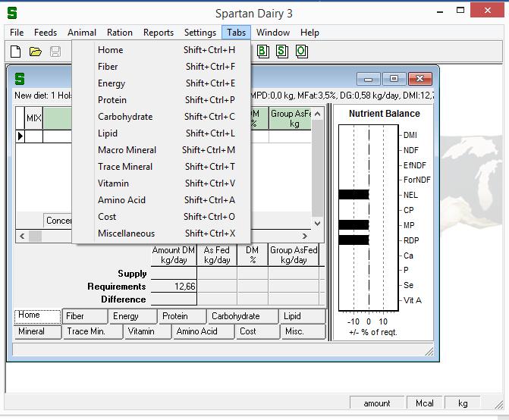Select the current row indicator arrow
This screenshot has width=509, height=420.
click(20, 136)
